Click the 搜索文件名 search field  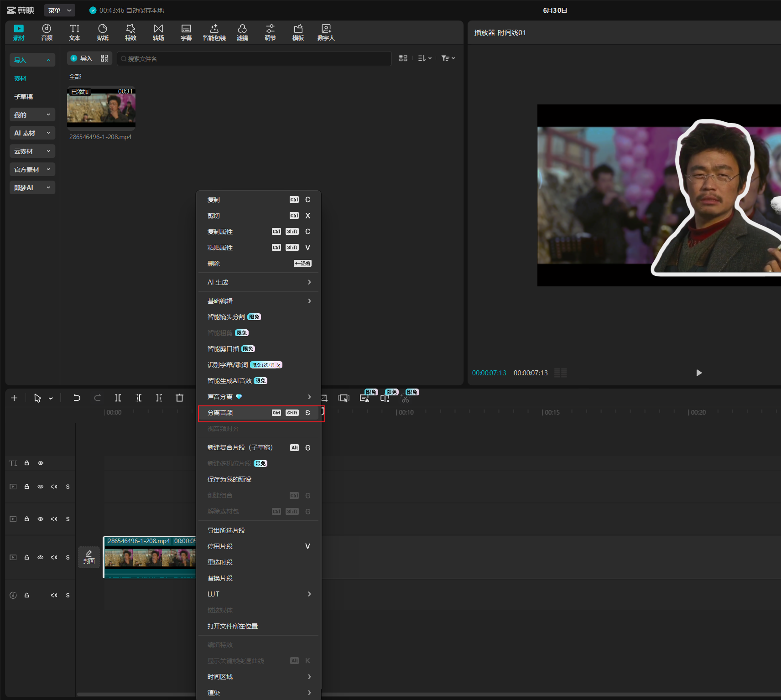(x=254, y=58)
